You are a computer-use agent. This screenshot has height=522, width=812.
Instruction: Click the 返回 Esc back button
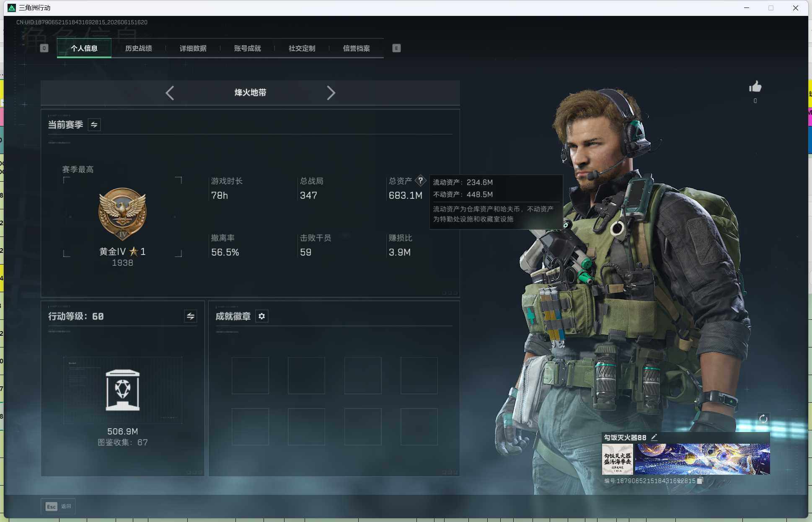[x=58, y=507]
